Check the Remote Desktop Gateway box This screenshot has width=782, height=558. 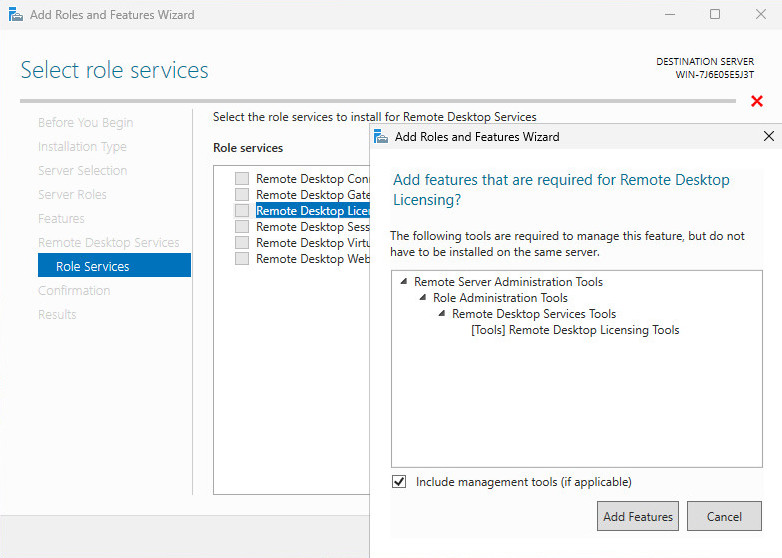[x=242, y=194]
